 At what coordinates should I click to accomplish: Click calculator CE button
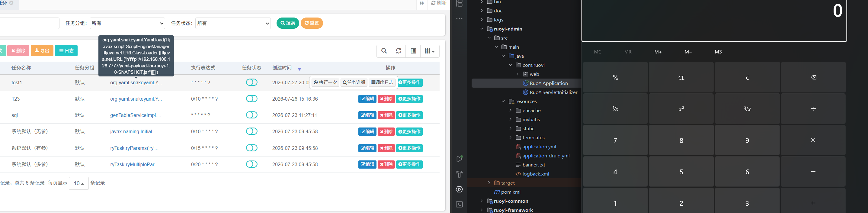[x=681, y=77]
